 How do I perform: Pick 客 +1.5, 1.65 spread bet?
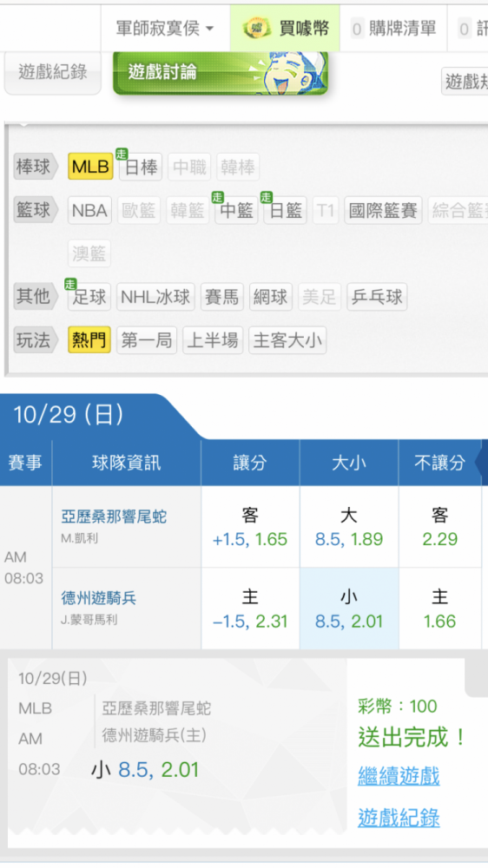pyautogui.click(x=250, y=527)
